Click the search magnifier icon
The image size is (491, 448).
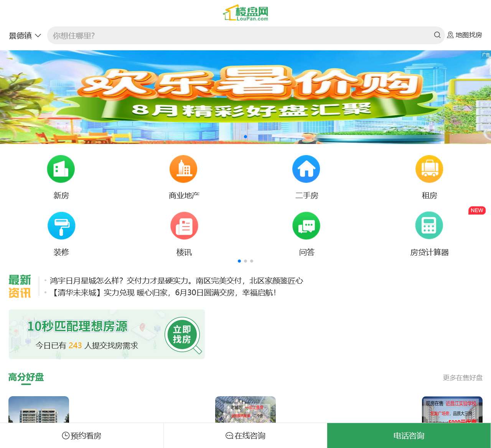click(437, 35)
